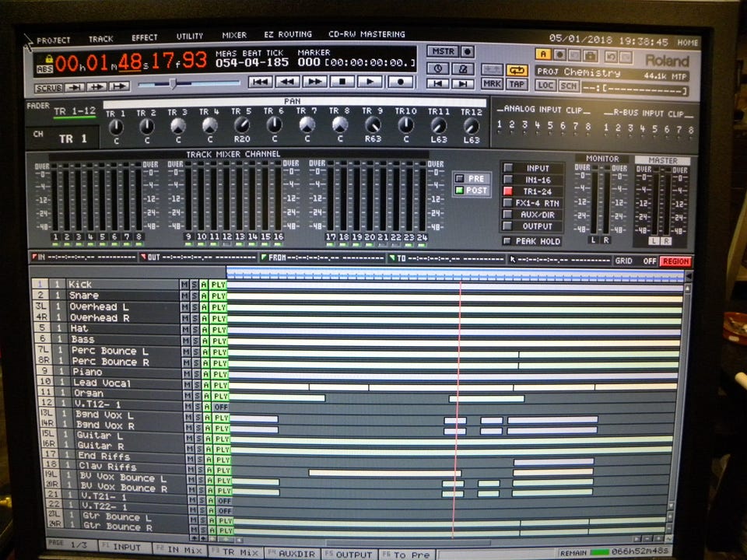Select INPUT meter source
747x560 pixels.
[532, 168]
